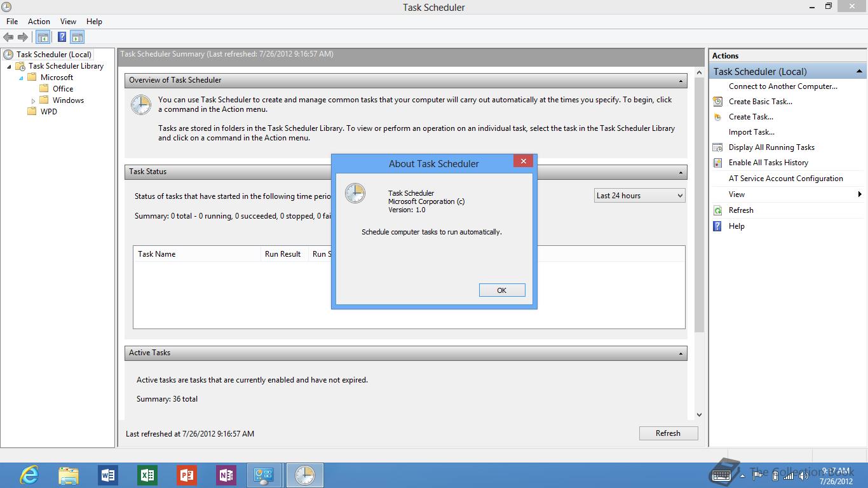Launch Word from the taskbar
This screenshot has width=868, height=488.
(x=108, y=475)
